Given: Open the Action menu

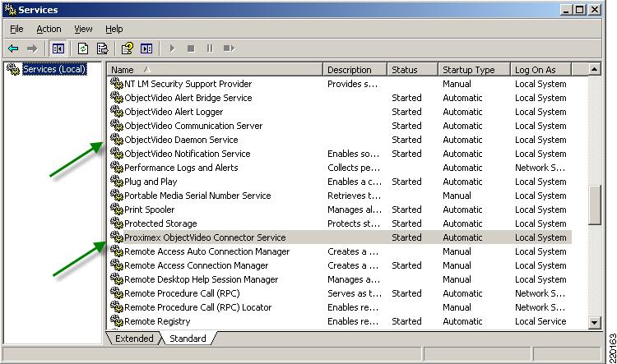Looking at the screenshot, I should pyautogui.click(x=49, y=29).
